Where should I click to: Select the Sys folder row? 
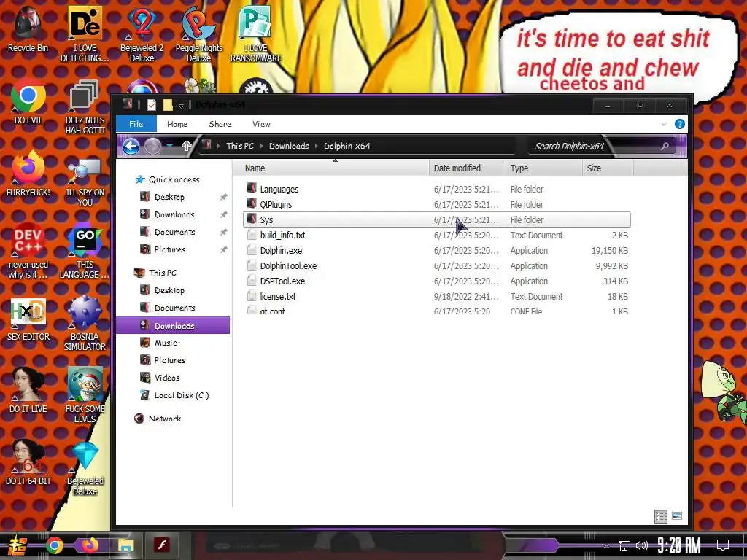(x=436, y=219)
